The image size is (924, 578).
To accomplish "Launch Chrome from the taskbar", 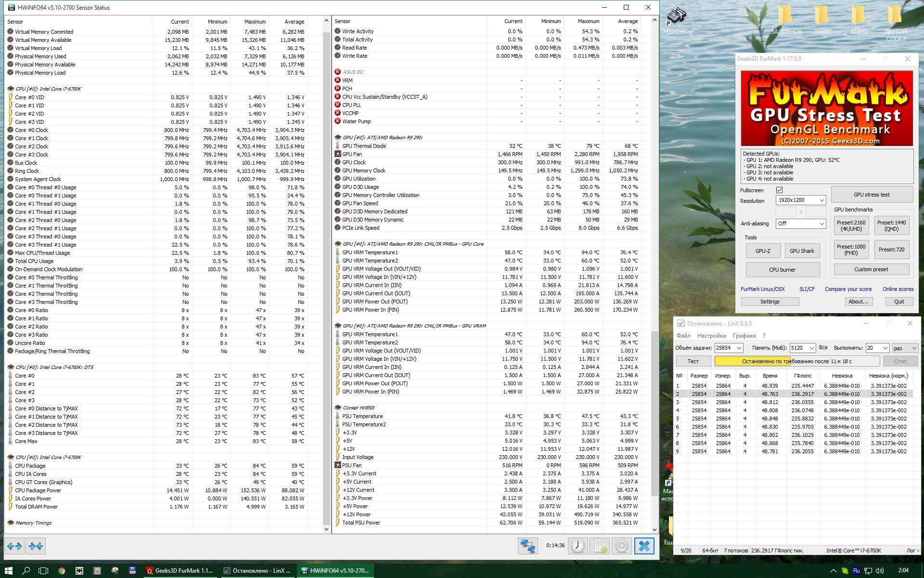I will pos(62,571).
